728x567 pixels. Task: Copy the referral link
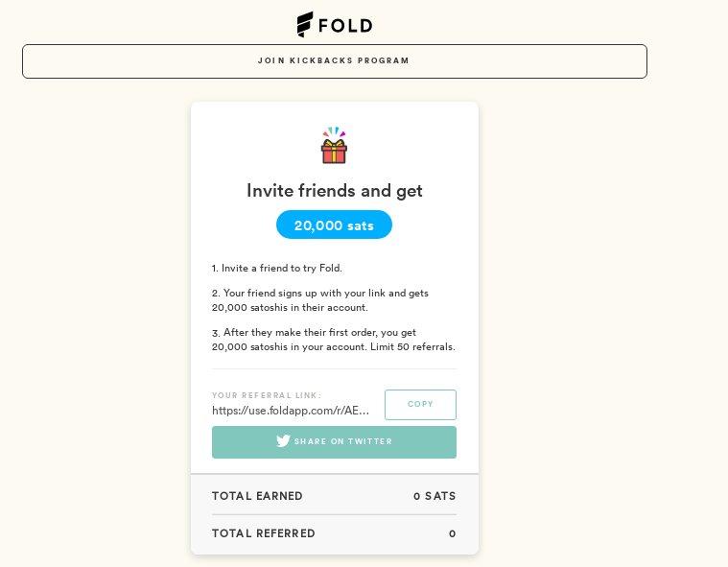coord(420,405)
